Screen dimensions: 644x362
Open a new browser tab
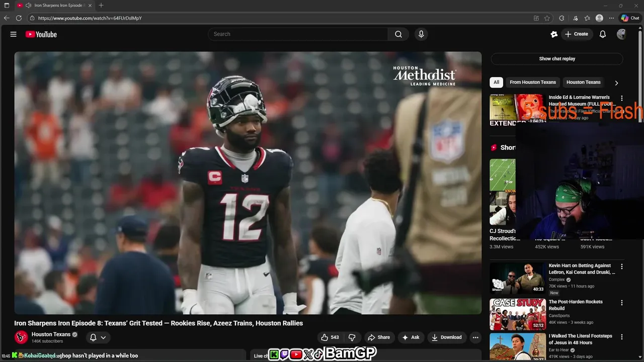tap(101, 5)
